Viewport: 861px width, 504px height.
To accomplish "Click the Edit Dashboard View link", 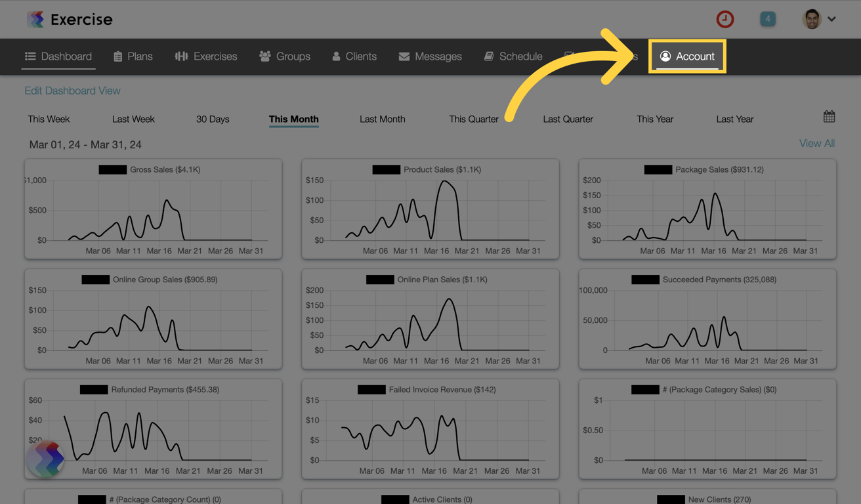I will click(x=72, y=91).
